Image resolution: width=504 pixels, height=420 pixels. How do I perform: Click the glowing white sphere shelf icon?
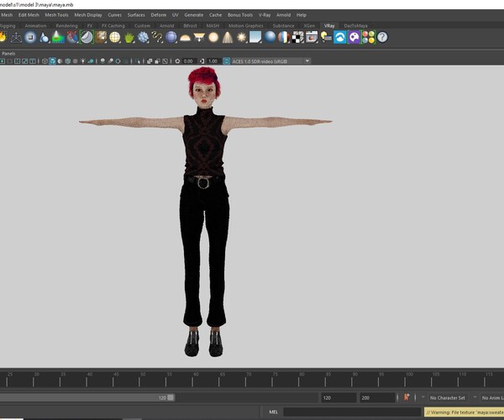click(x=30, y=37)
